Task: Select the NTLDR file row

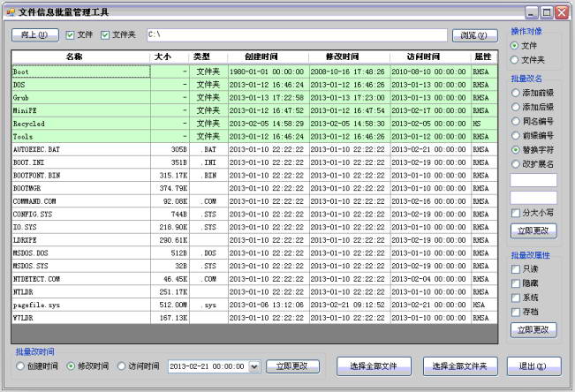Action: (x=254, y=292)
